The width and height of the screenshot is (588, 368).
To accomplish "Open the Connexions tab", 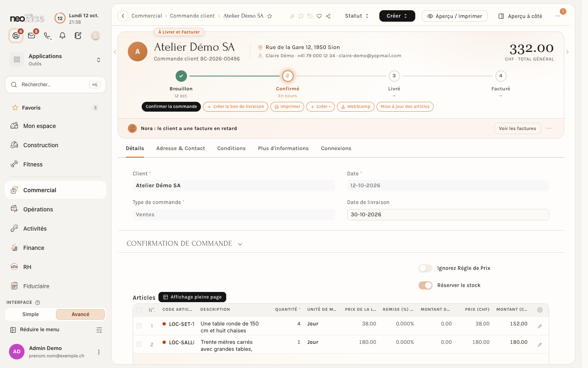I will pos(336,148).
